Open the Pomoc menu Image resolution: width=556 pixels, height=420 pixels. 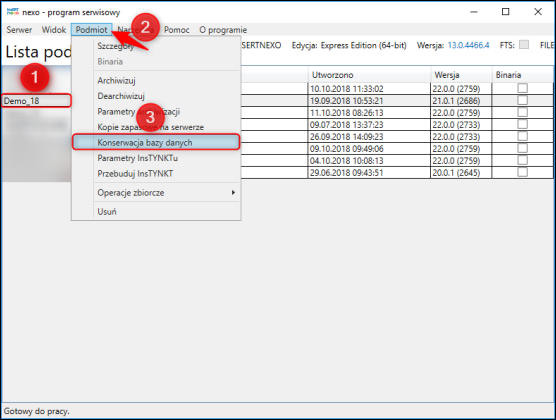pyautogui.click(x=177, y=30)
